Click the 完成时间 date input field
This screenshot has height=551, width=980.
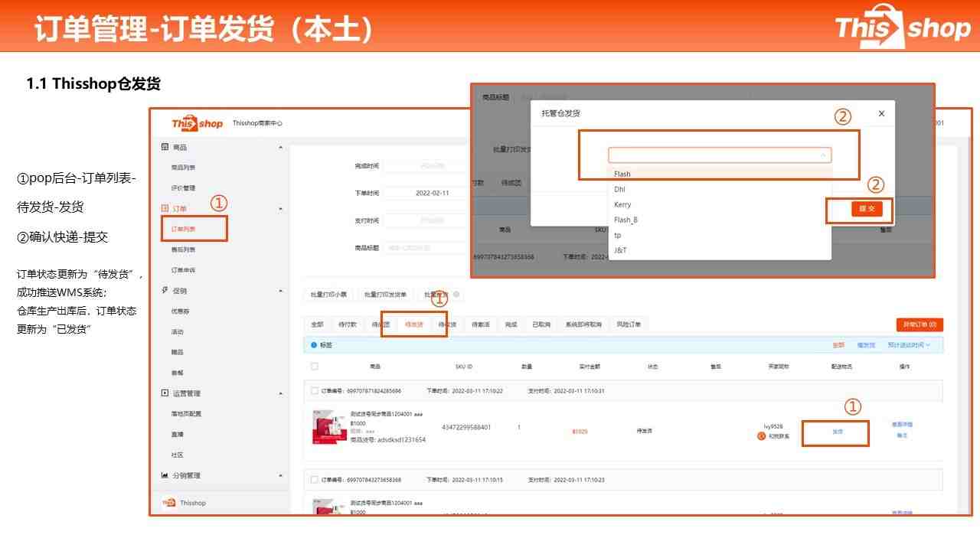point(426,166)
